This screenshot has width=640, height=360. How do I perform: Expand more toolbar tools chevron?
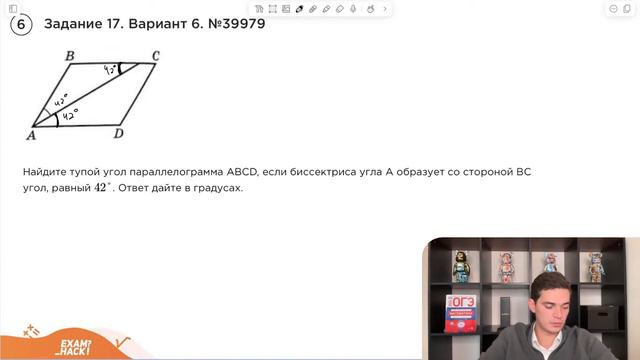coord(385,9)
